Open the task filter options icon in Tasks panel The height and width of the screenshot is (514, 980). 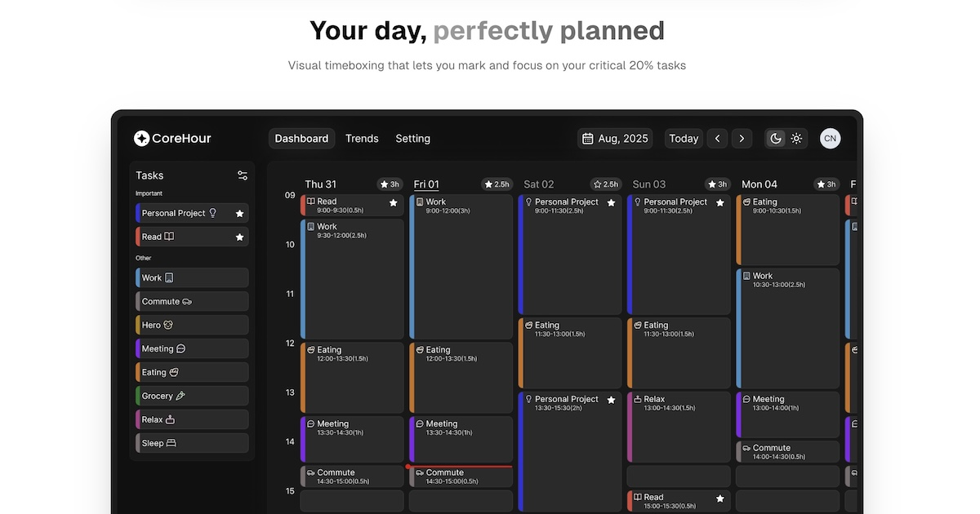pos(242,175)
